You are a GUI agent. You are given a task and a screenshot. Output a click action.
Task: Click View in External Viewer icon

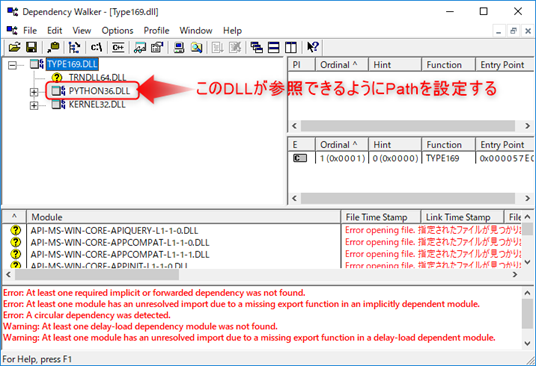pyautogui.click(x=140, y=47)
